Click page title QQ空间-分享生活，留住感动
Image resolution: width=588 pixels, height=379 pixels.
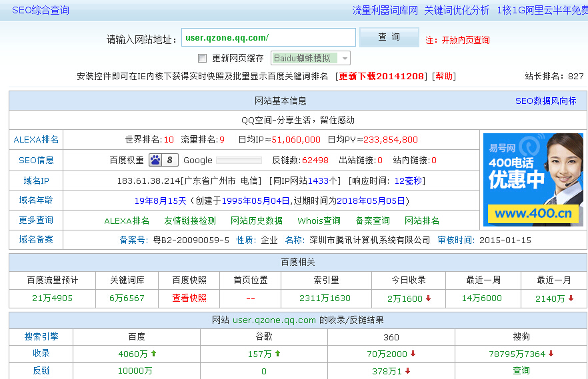coord(298,120)
